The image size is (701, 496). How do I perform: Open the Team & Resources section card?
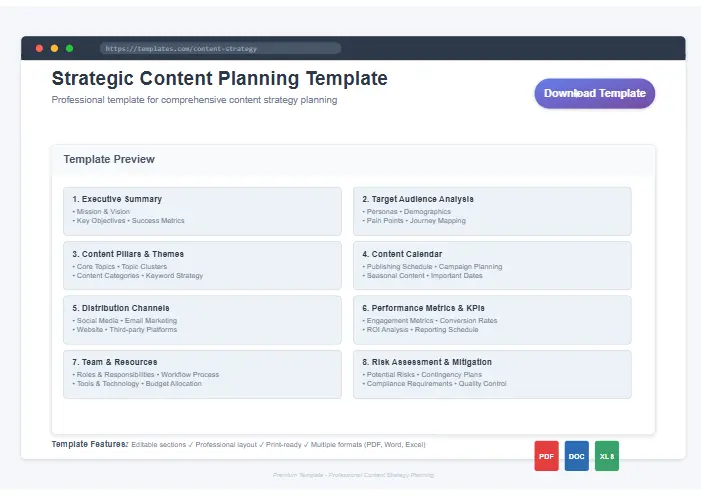[x=202, y=374]
